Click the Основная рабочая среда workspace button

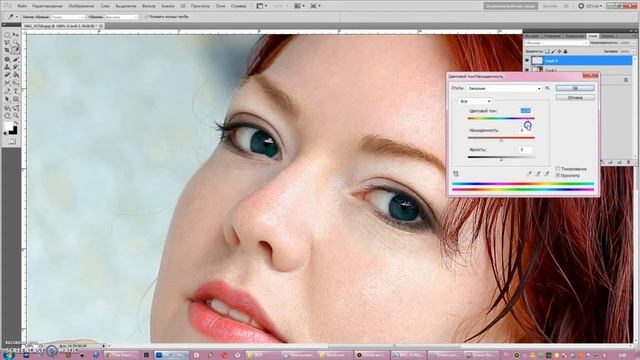point(510,6)
